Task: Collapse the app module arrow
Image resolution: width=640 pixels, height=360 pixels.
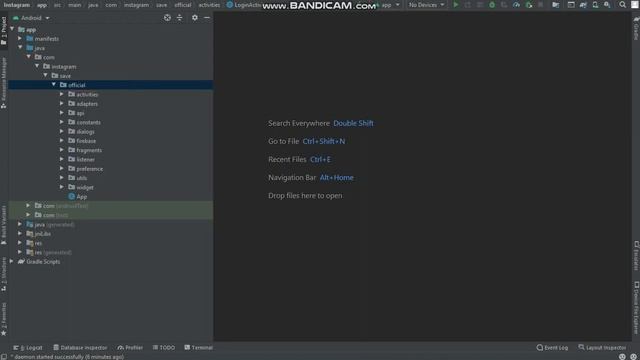Action: pyautogui.click(x=12, y=29)
